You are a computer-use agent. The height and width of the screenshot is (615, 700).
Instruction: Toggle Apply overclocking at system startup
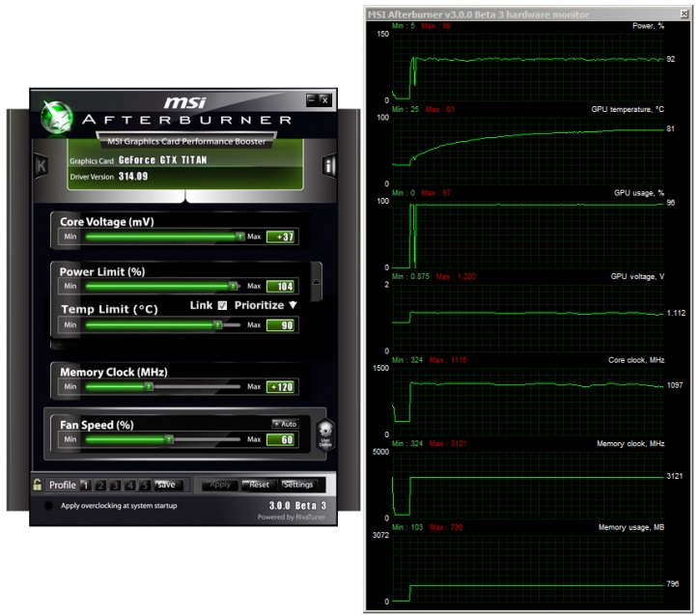pos(48,506)
